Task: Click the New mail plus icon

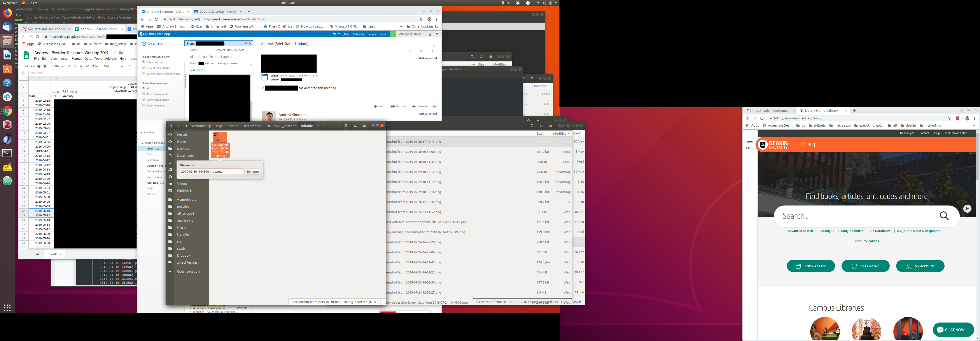Action: [144, 44]
